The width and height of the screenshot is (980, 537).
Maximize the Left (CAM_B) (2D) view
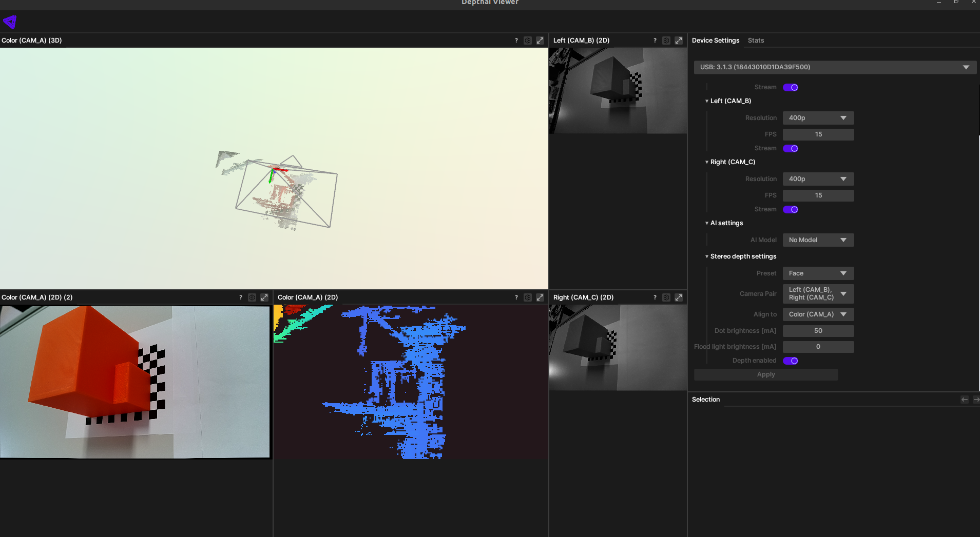click(x=679, y=41)
